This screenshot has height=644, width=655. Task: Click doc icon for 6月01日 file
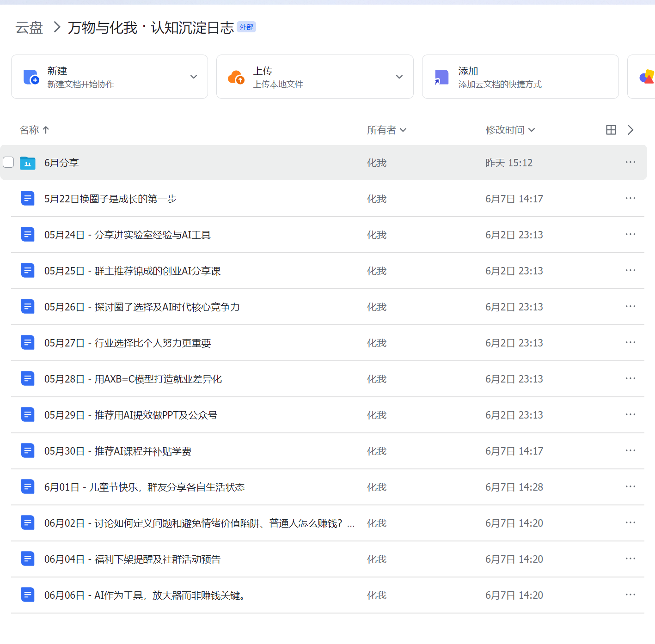28,487
